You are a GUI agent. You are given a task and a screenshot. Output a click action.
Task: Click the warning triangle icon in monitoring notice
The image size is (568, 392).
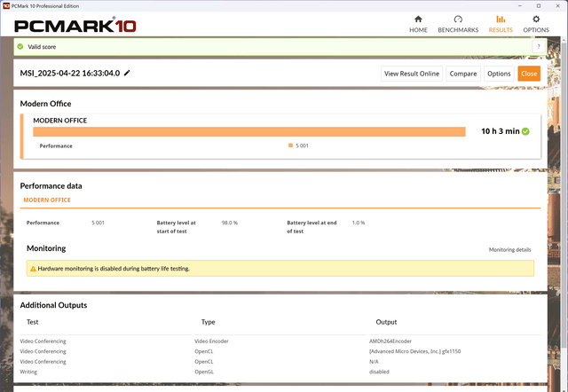click(x=33, y=269)
